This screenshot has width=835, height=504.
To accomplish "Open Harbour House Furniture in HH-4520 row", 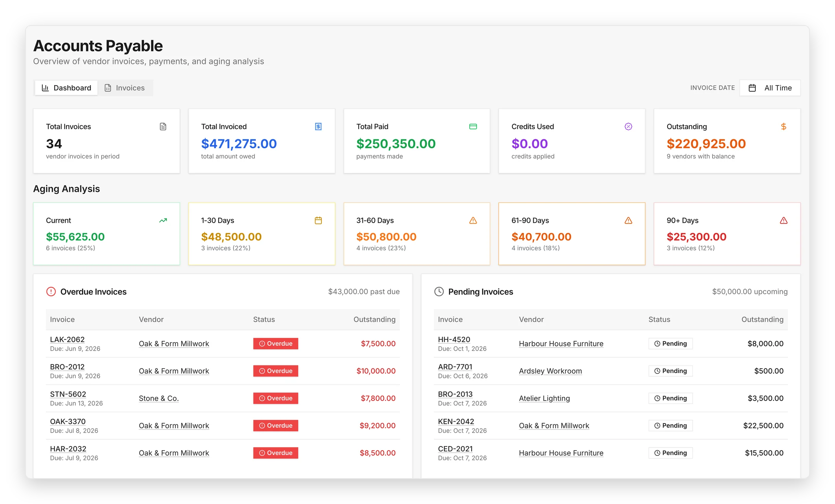I will [561, 344].
